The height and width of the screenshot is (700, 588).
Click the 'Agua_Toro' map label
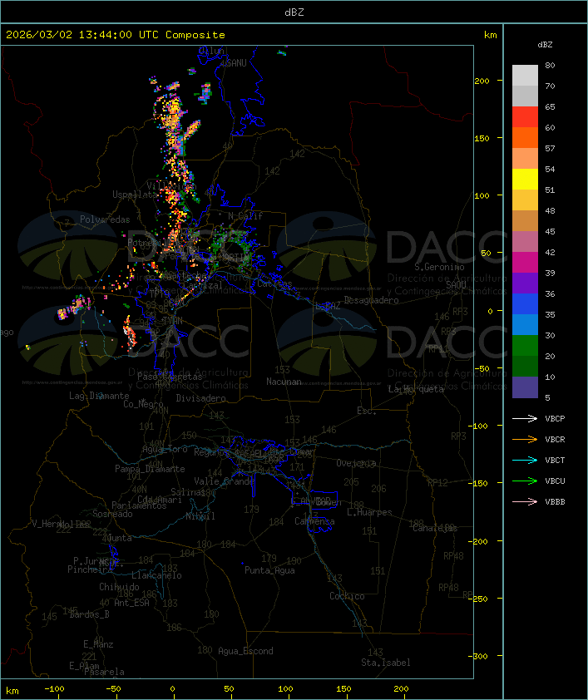coord(165,449)
